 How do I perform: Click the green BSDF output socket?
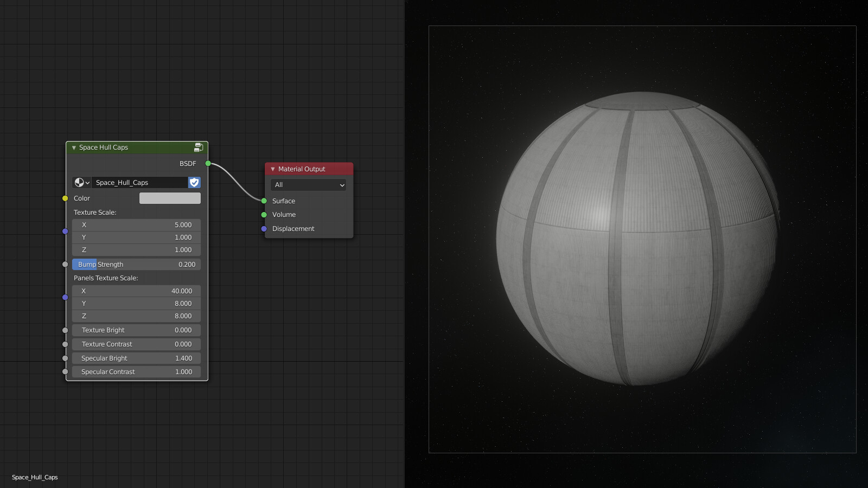tap(207, 163)
